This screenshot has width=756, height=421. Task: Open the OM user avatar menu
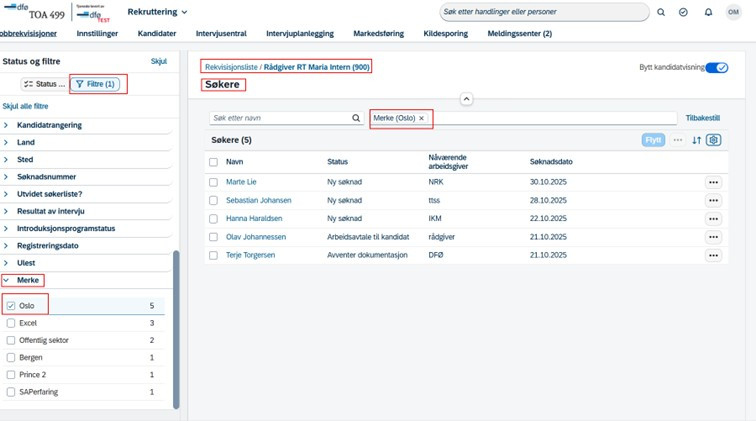click(733, 12)
